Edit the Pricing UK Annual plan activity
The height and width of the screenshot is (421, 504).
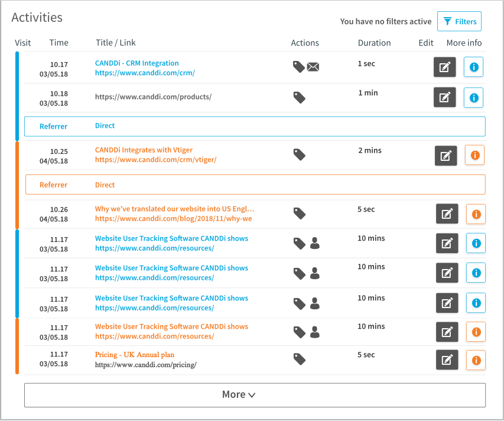447,360
